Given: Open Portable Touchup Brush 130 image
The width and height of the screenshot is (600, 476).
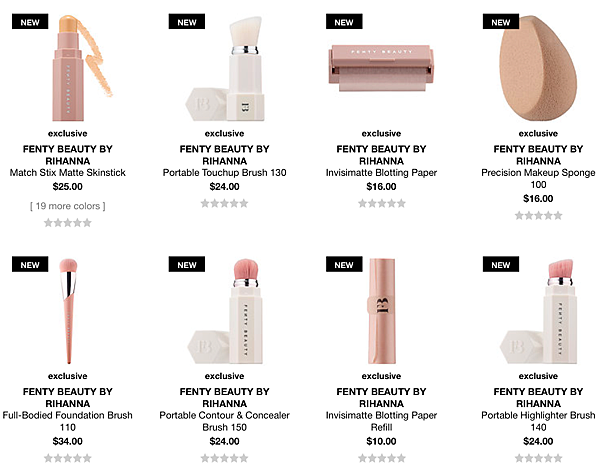Looking at the screenshot, I should (x=225, y=68).
